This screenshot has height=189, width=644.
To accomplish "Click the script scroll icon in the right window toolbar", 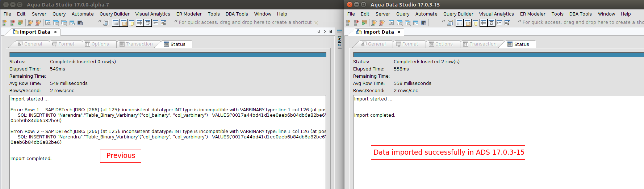I will pyautogui.click(x=450, y=23).
